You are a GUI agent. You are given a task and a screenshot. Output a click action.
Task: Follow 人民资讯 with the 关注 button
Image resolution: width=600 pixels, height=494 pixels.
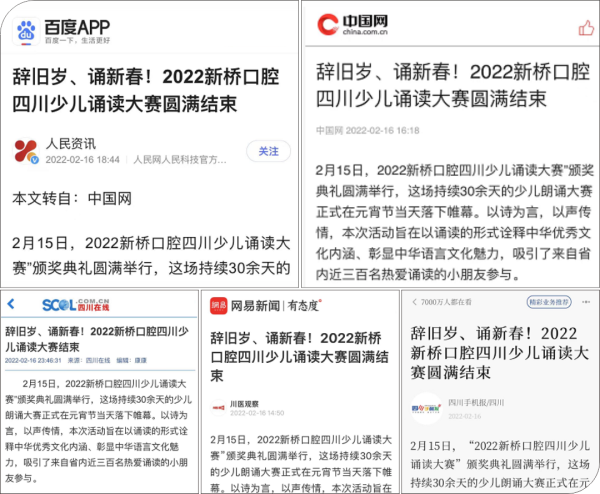click(268, 151)
